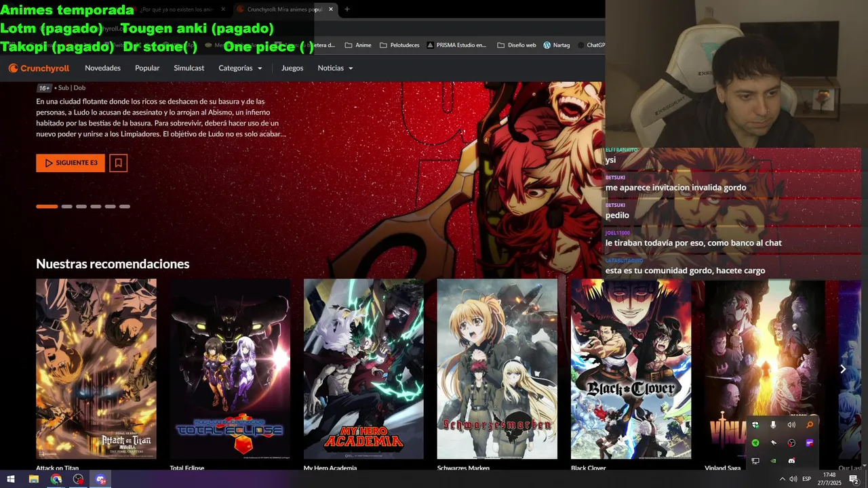Open Attack on Titan poster
The width and height of the screenshot is (868, 488).
tap(96, 369)
